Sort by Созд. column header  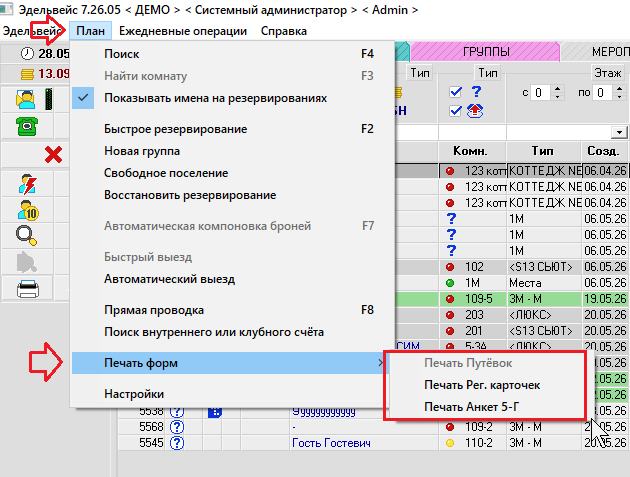click(605, 151)
